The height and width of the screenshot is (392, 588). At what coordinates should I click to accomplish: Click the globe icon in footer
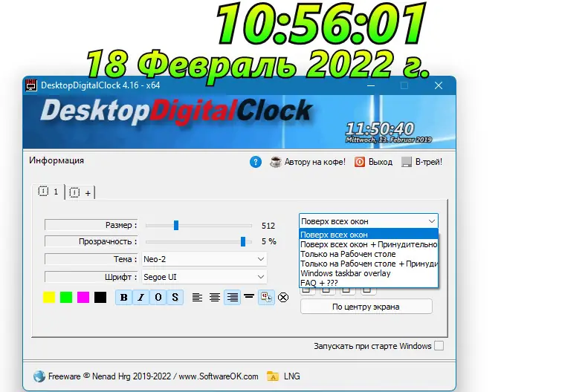39,376
